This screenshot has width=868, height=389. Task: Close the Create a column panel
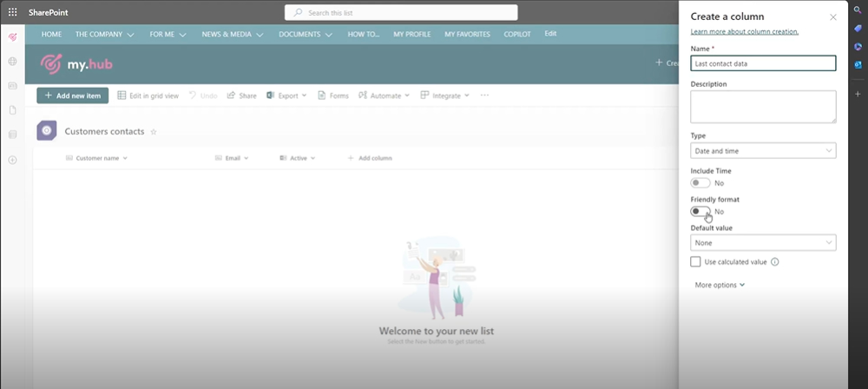point(833,16)
